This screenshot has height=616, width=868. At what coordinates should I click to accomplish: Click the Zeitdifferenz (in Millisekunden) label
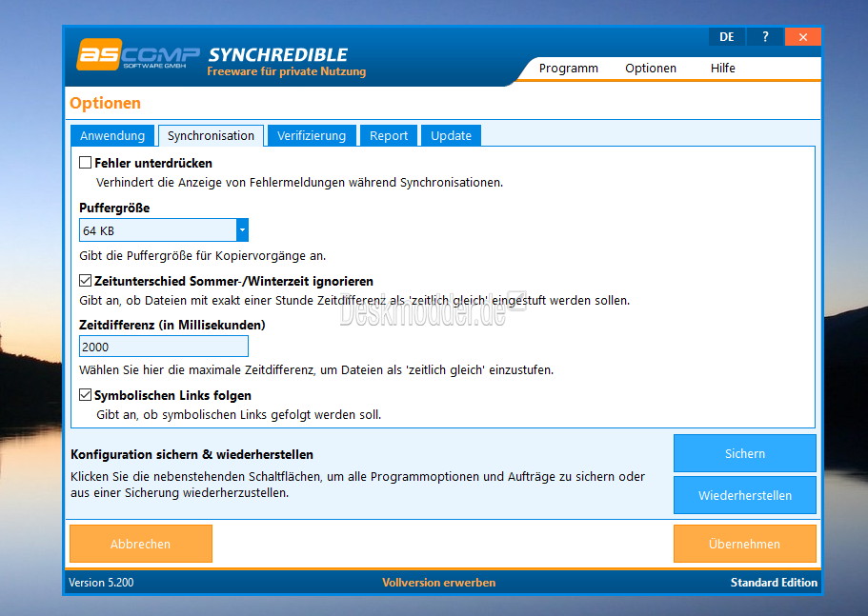coord(172,325)
